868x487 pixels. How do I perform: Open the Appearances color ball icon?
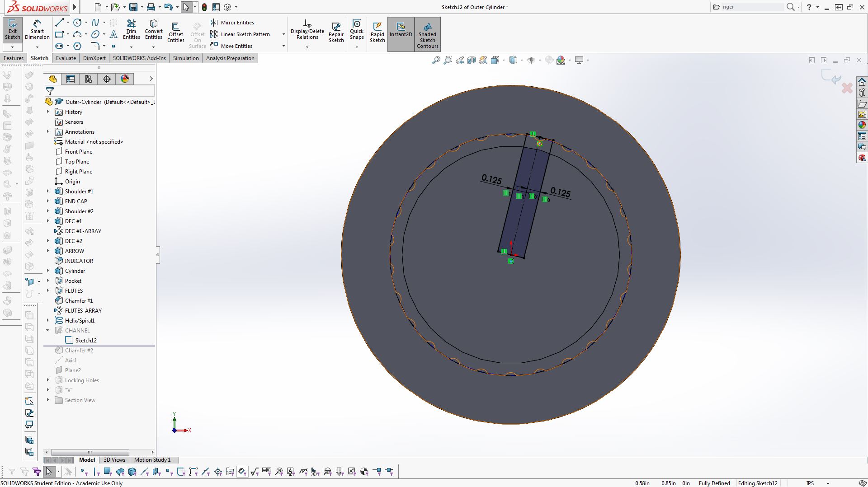pos(862,125)
